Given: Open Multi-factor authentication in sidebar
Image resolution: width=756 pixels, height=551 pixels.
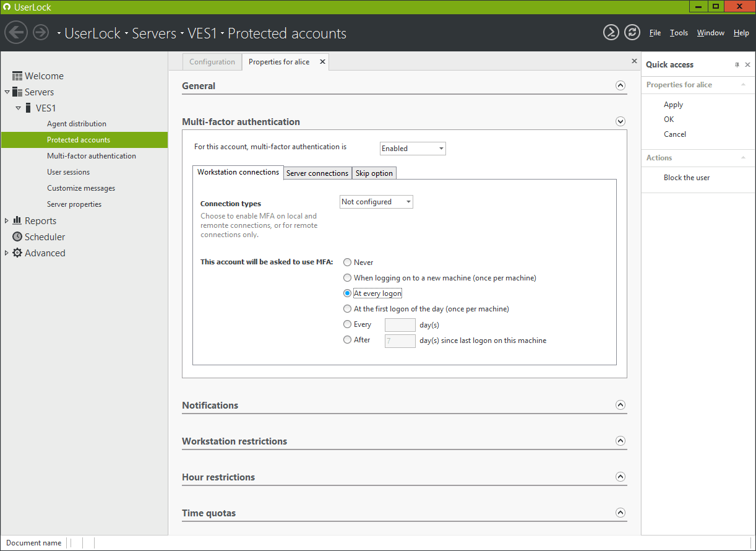Looking at the screenshot, I should point(92,156).
